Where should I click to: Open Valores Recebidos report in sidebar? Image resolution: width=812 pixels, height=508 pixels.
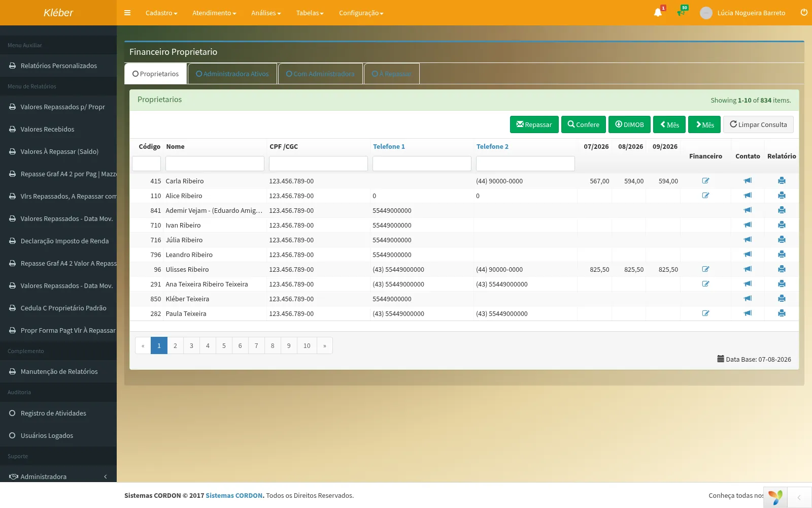point(47,129)
